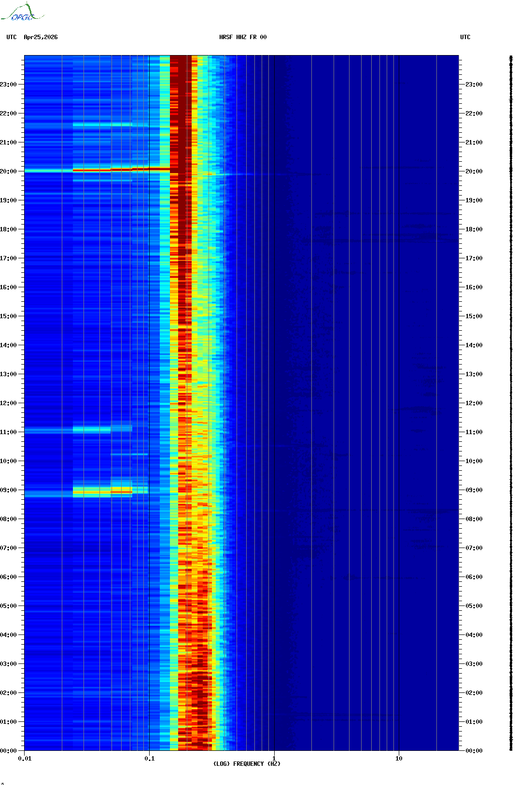This screenshot has height=789, width=532.
Task: Click the station title HRSF HHZ FR 00
Action: pos(243,37)
